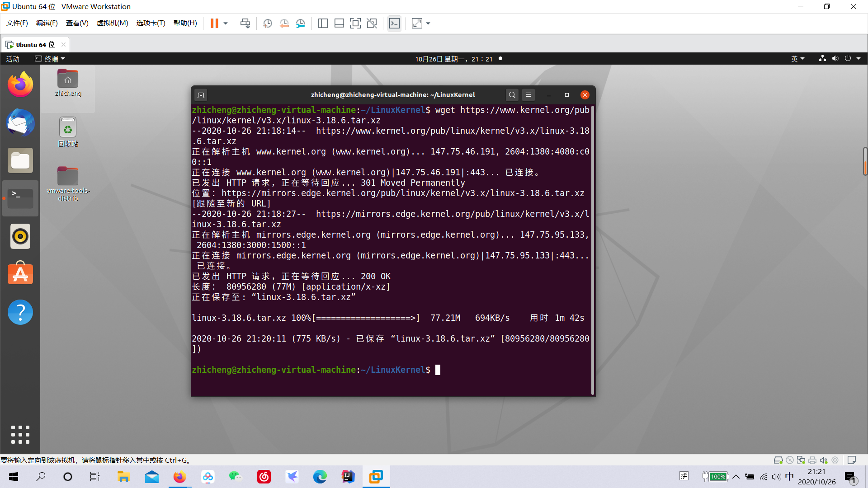Open the terminal hamburger menu

[528, 95]
